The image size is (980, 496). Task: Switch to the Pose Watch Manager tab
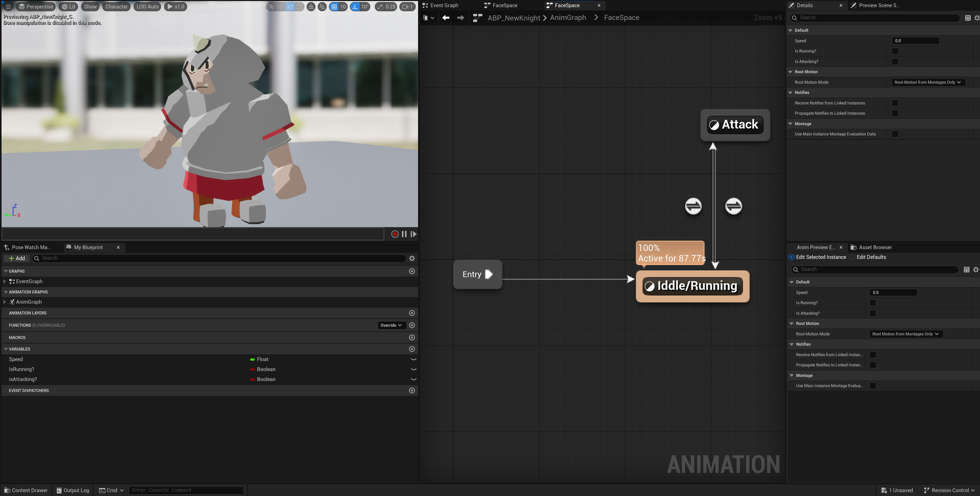pos(27,247)
